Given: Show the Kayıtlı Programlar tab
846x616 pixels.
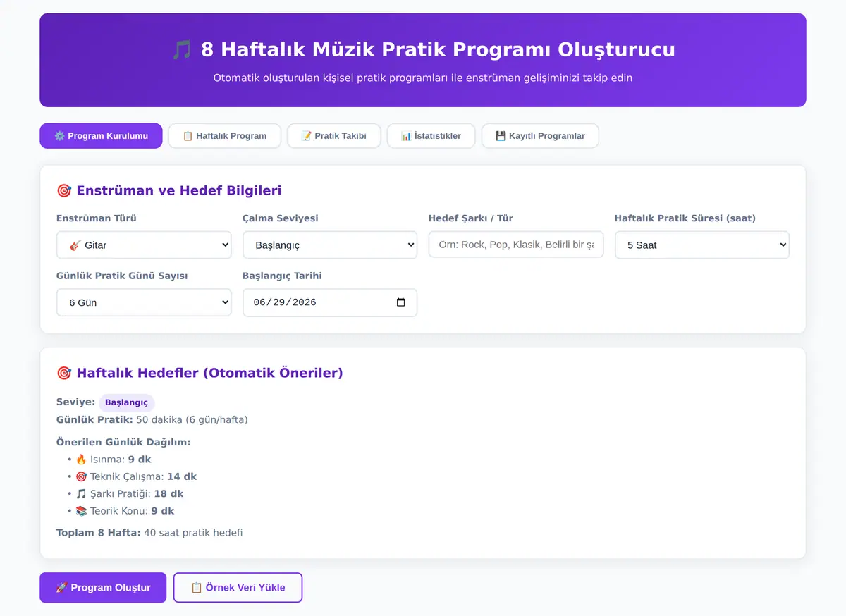Looking at the screenshot, I should coord(540,136).
